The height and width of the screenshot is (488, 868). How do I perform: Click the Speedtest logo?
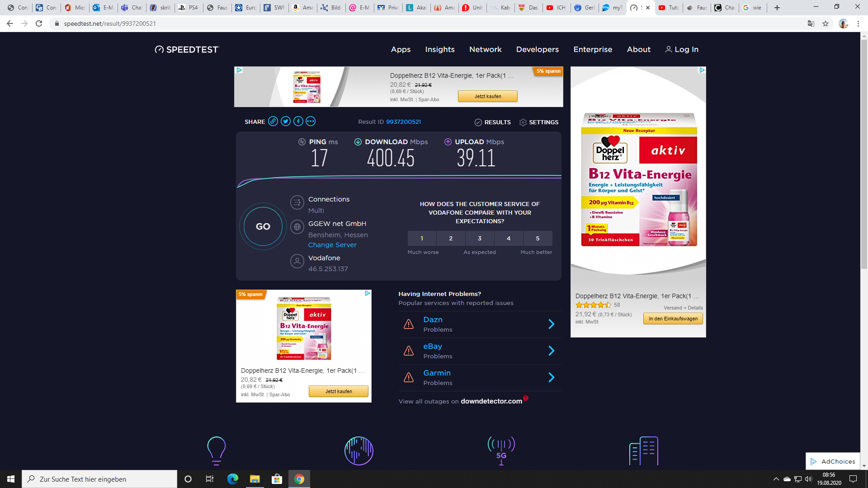[x=187, y=49]
